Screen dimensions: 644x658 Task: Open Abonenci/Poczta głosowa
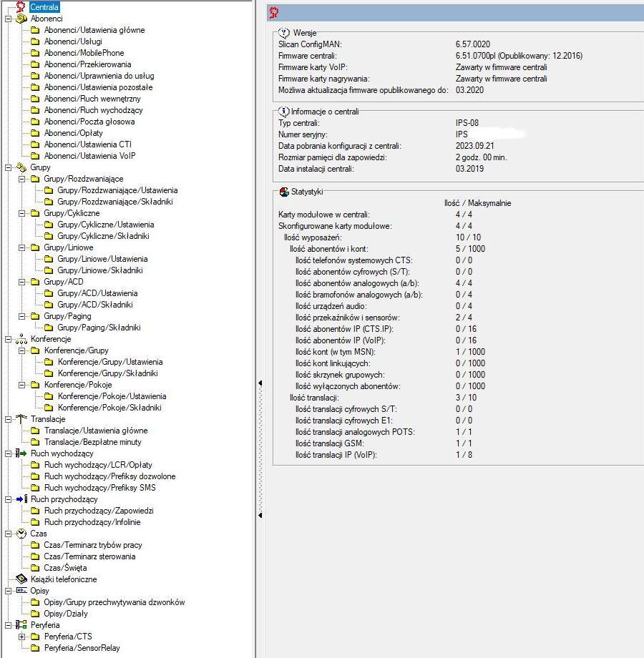coord(89,122)
